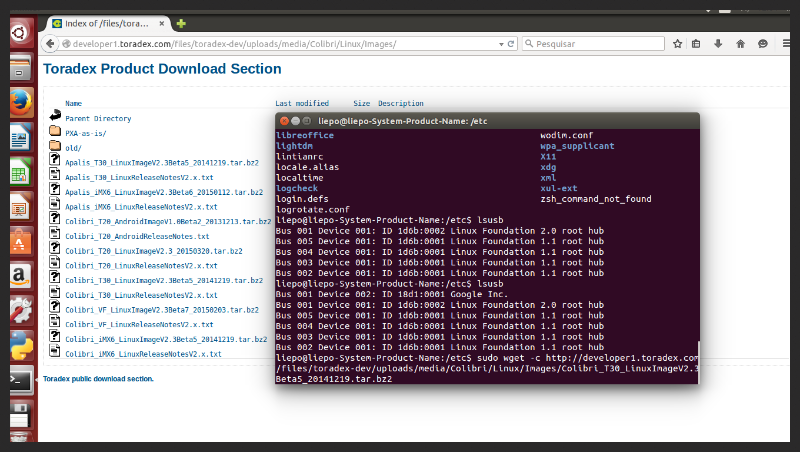
Task: Click 'libreoffice' entry in terminal
Action: [305, 135]
